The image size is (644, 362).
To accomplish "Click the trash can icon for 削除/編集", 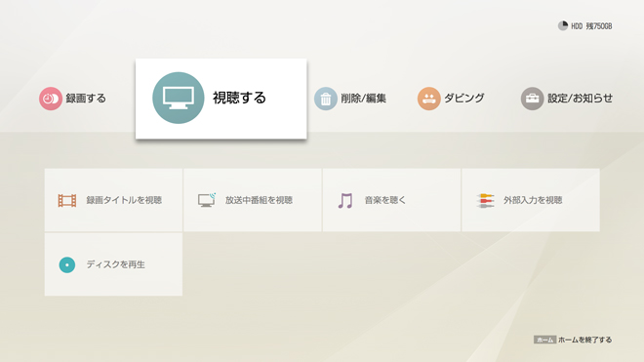I will 326,99.
